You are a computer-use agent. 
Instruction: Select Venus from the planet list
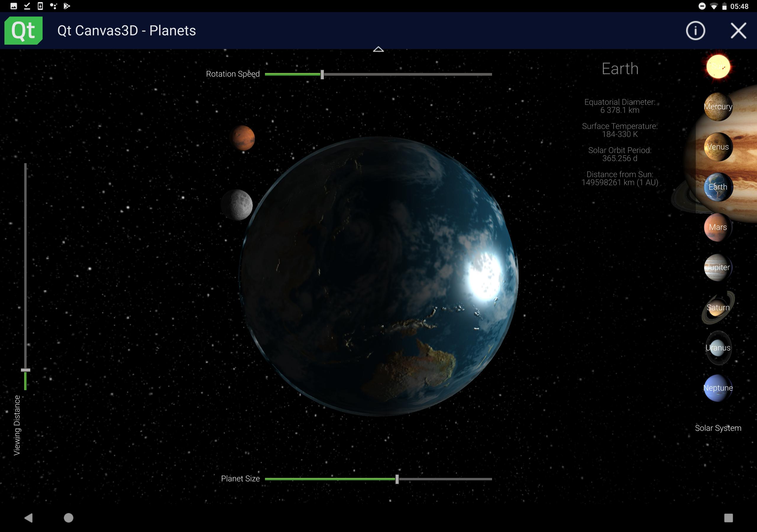[718, 147]
